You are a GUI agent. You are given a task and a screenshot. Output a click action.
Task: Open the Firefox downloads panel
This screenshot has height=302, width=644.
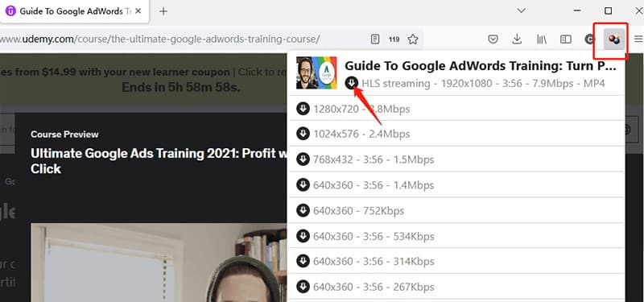click(517, 39)
